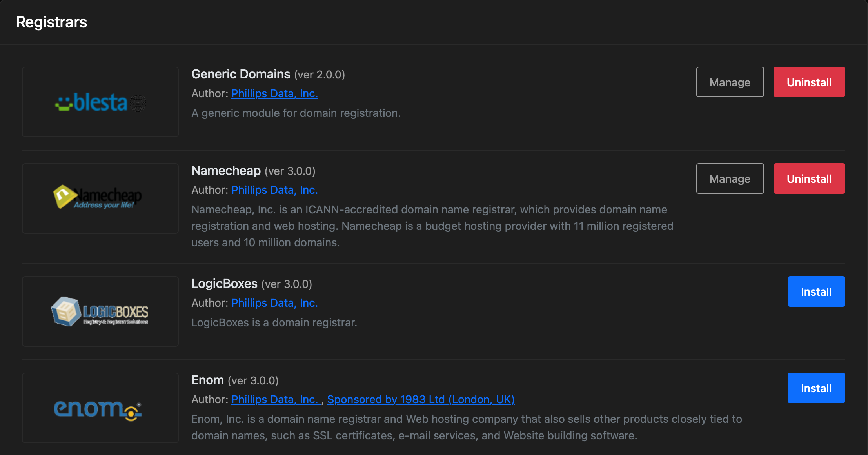868x455 pixels.
Task: Click the Namecheap module title
Action: (x=226, y=171)
